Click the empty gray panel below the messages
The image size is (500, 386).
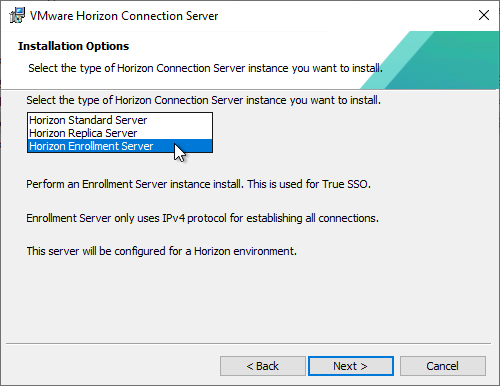tap(248, 300)
